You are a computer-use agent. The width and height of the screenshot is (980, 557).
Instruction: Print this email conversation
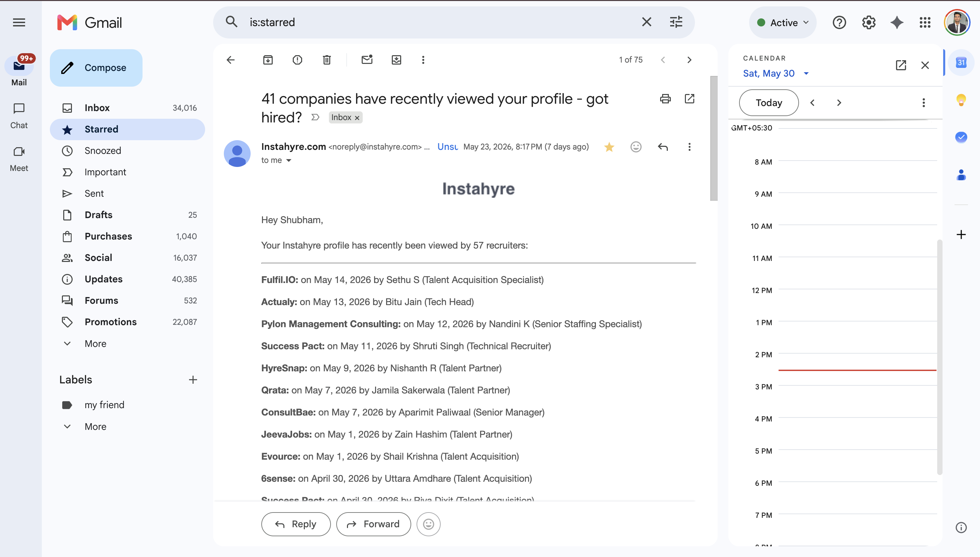point(665,99)
